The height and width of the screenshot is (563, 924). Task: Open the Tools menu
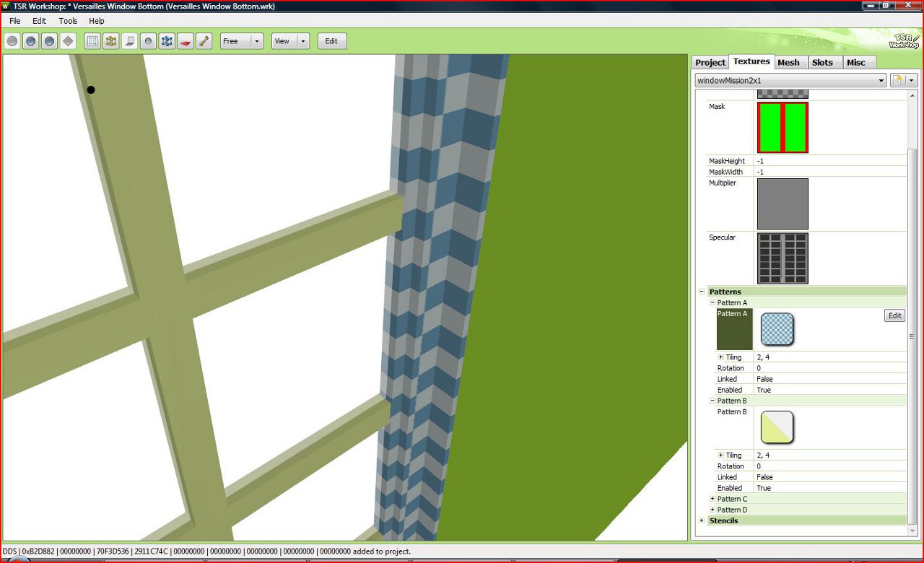coord(67,21)
